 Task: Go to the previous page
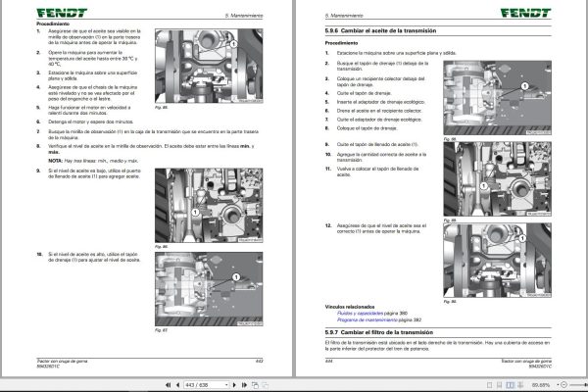[x=177, y=385]
